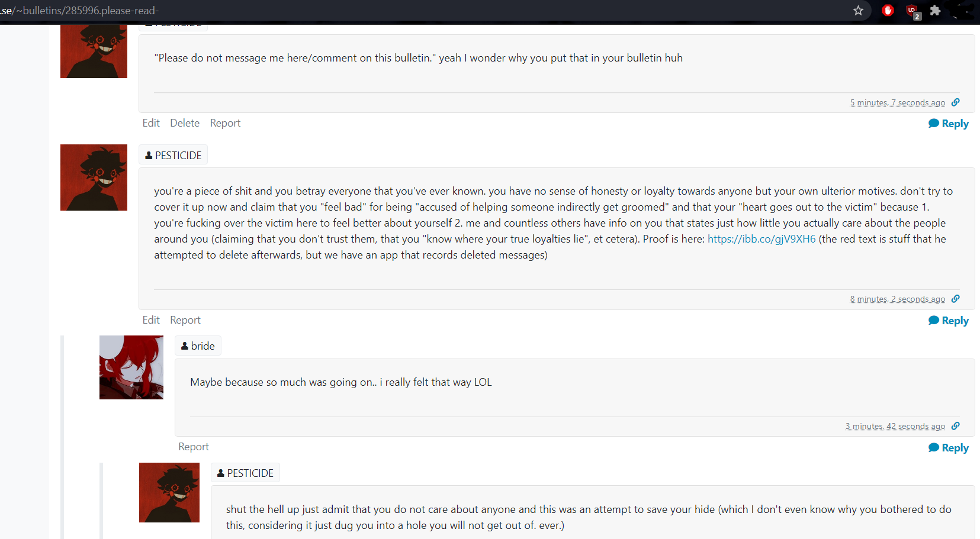This screenshot has height=539, width=980.
Task: Bookmark this page with the star icon
Action: [x=858, y=10]
